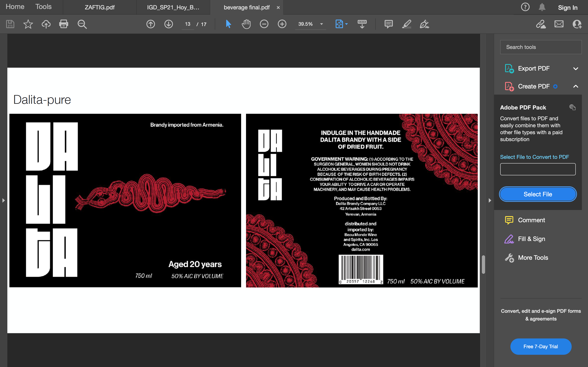Switch to the ZAFTIG.pdf tab
The image size is (588, 367).
coord(100,7)
